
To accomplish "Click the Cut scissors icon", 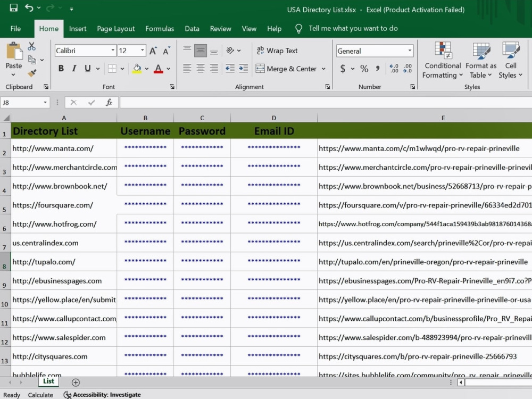I will click(31, 46).
